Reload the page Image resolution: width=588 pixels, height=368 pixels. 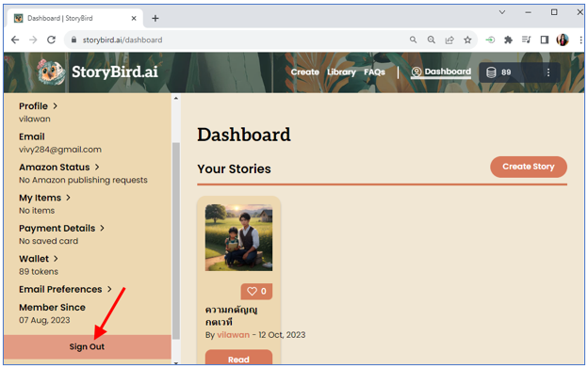tap(52, 40)
